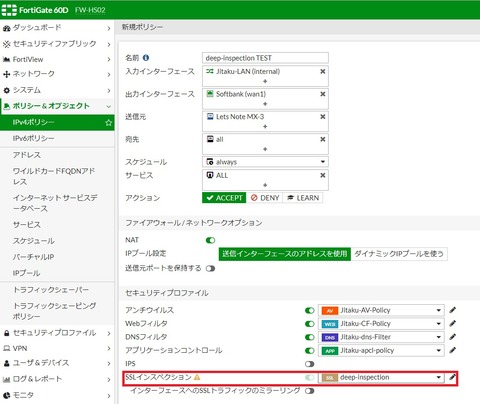
Task: Add another incoming interface with plus icon
Action: [265, 81]
